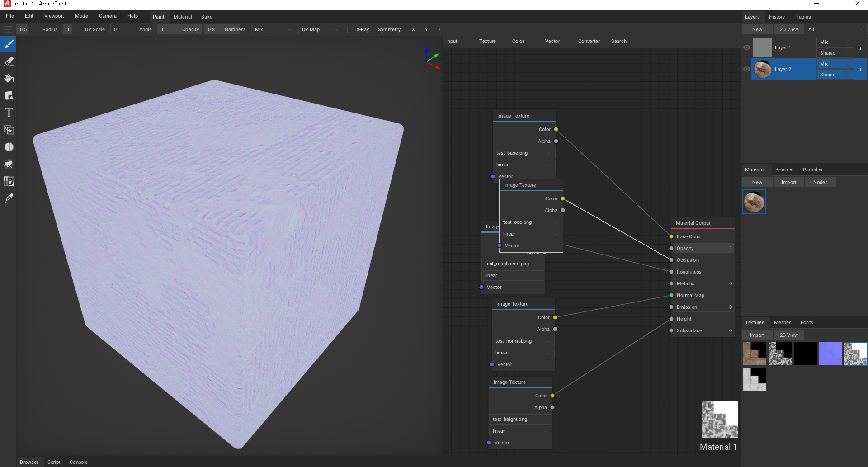The height and width of the screenshot is (467, 868).
Task: Select the Particle paint tool
Action: tap(9, 164)
